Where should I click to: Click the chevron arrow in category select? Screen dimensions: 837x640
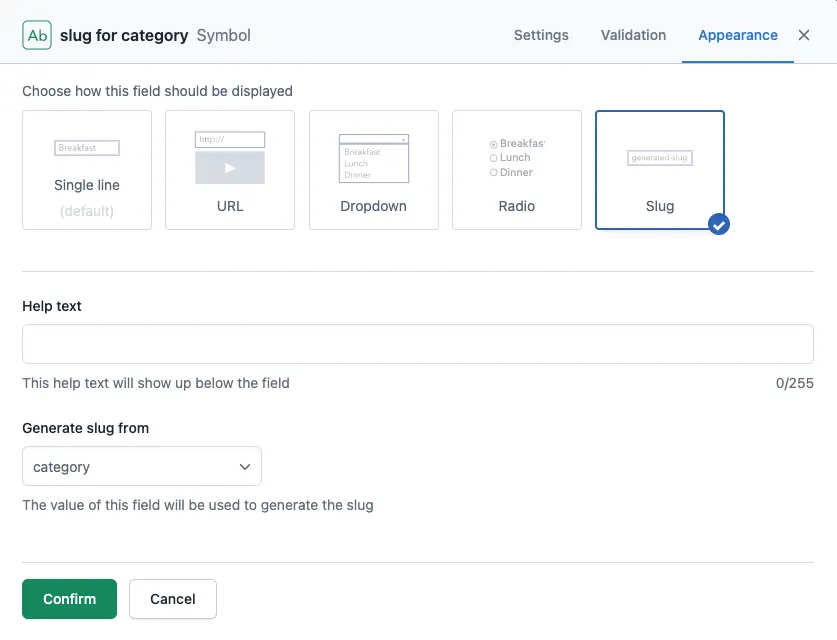245,467
